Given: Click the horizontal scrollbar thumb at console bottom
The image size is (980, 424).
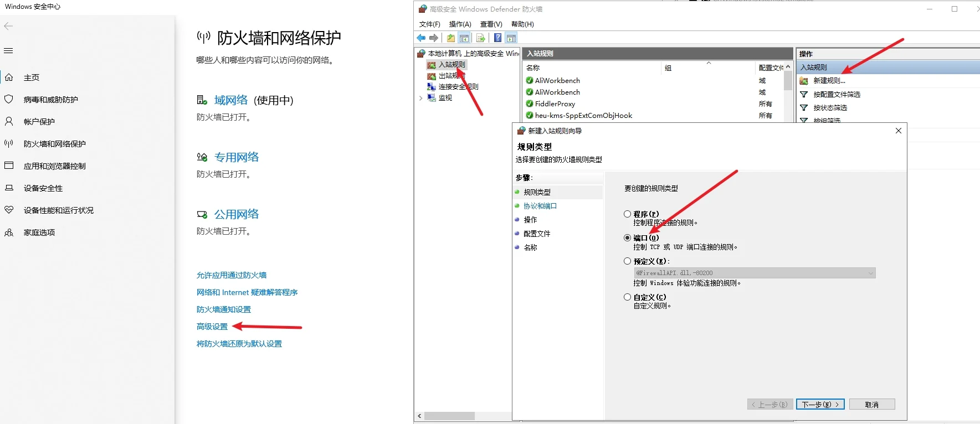Looking at the screenshot, I should coord(450,416).
